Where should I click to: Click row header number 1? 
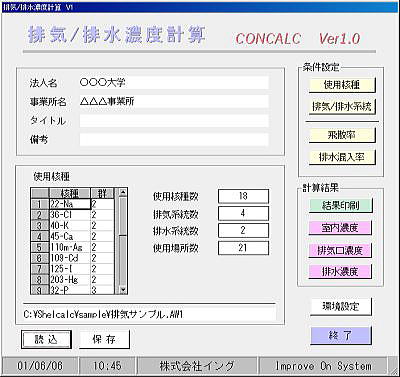[40, 204]
